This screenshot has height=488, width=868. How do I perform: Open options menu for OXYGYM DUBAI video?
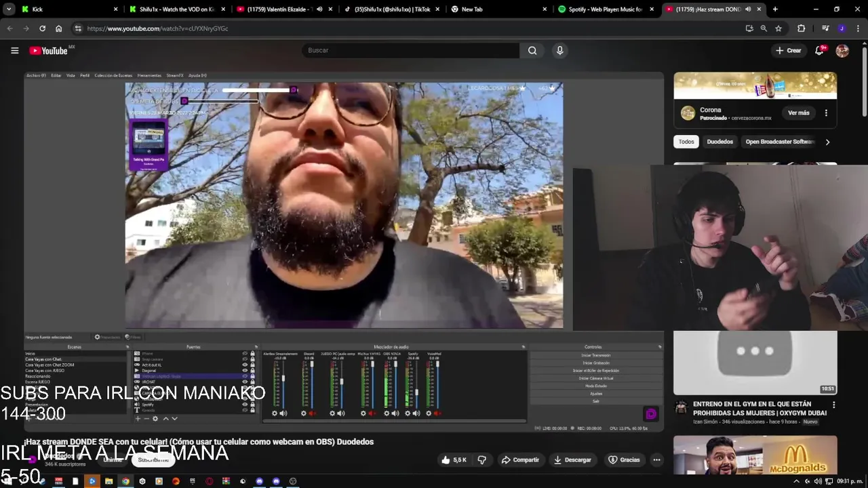pos(833,405)
